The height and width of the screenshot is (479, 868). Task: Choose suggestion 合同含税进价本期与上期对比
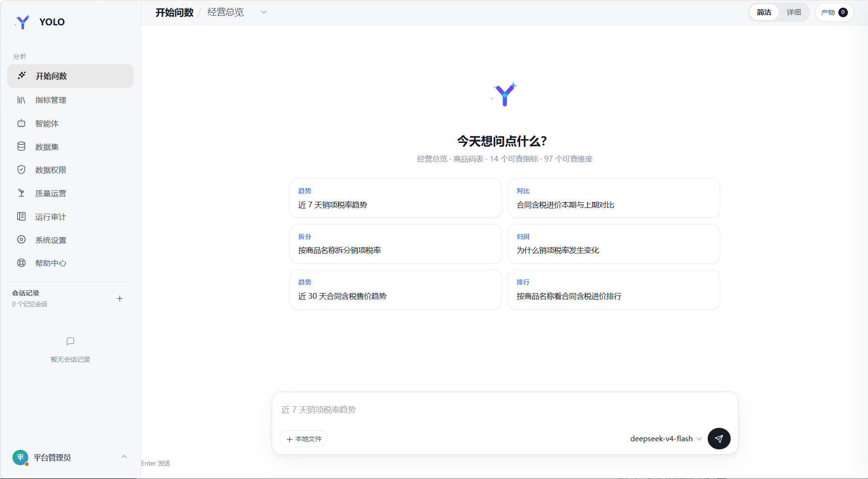tap(614, 198)
